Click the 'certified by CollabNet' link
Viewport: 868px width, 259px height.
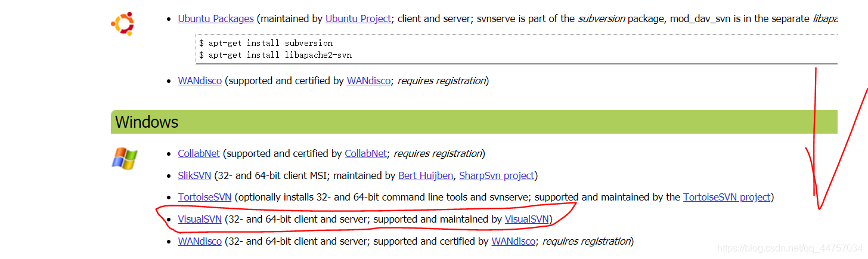(x=365, y=153)
